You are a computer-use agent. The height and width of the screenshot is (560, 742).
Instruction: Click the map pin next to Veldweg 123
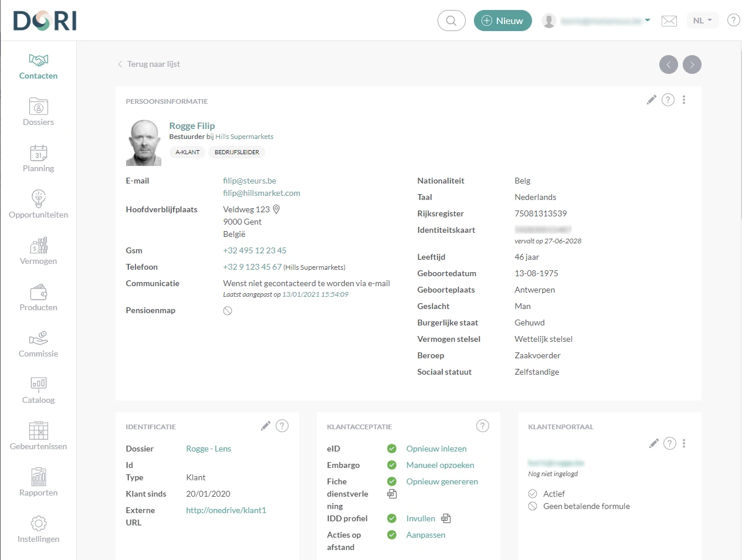[277, 209]
